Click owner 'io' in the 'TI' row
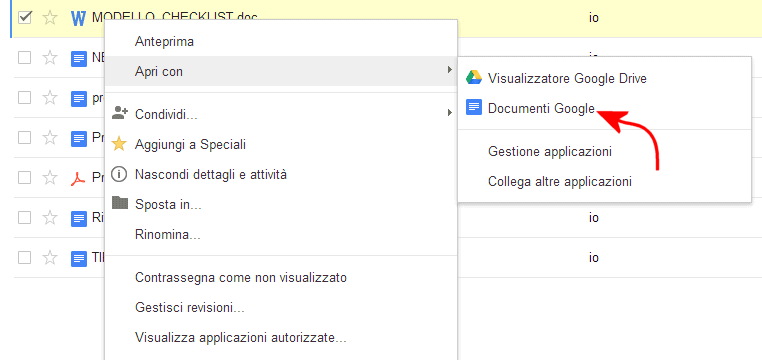Image resolution: width=762 pixels, height=360 pixels. (x=593, y=257)
